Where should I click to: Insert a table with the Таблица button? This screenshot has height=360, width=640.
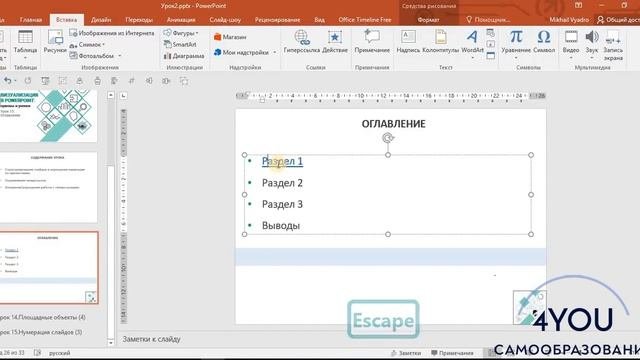click(x=25, y=42)
